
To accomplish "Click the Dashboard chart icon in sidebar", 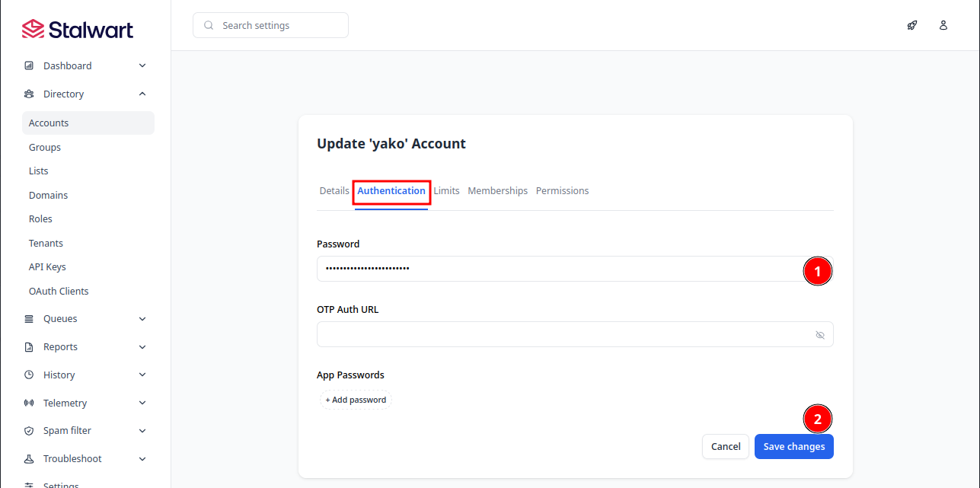I will coord(29,66).
